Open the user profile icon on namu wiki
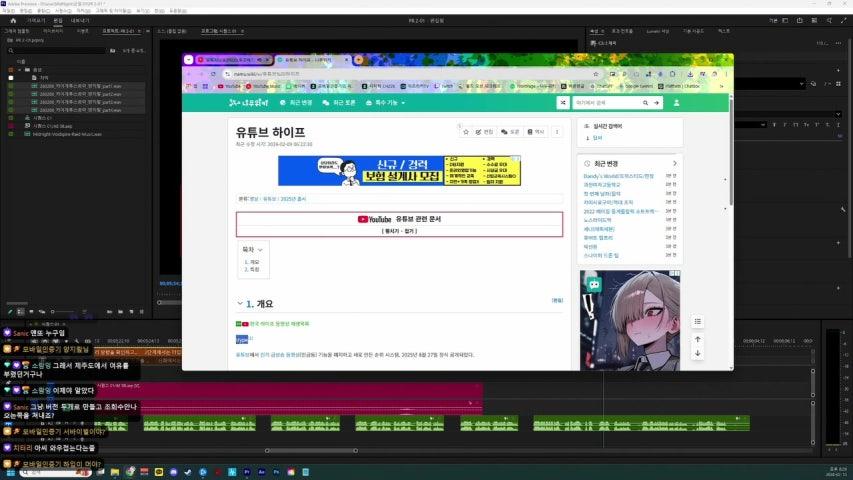 [676, 102]
